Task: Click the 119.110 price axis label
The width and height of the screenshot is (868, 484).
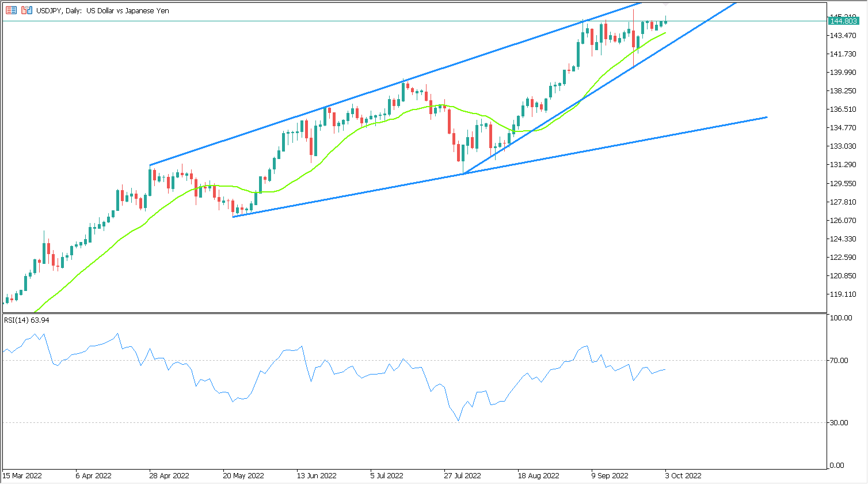Action: [x=843, y=294]
